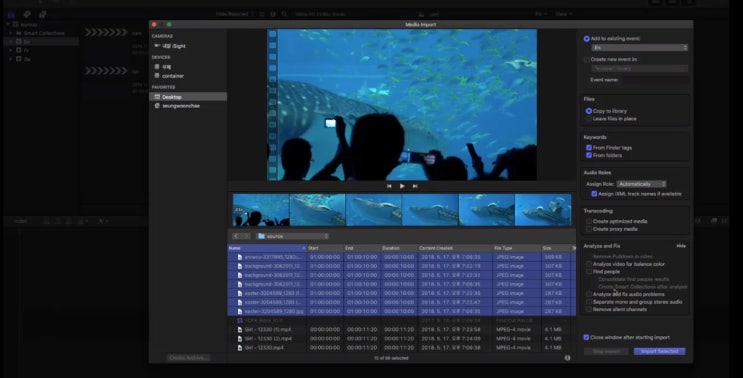The width and height of the screenshot is (743, 378).
Task: Sort file list by Content Created column
Action: (x=454, y=248)
